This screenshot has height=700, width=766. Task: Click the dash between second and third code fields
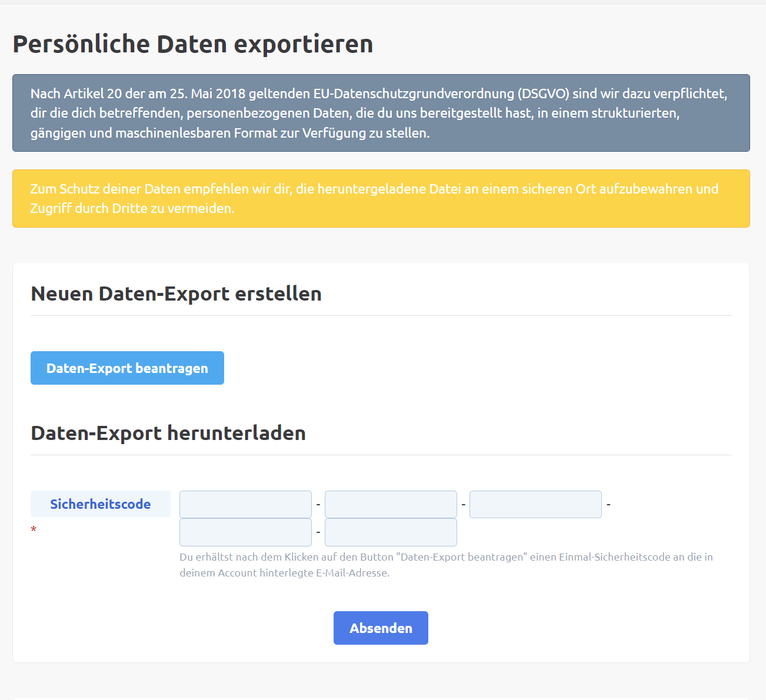click(x=464, y=505)
